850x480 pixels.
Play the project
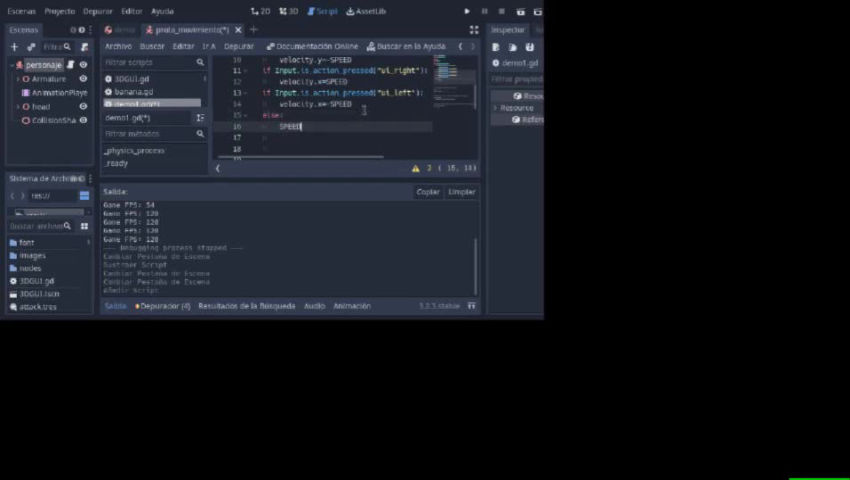[x=467, y=11]
